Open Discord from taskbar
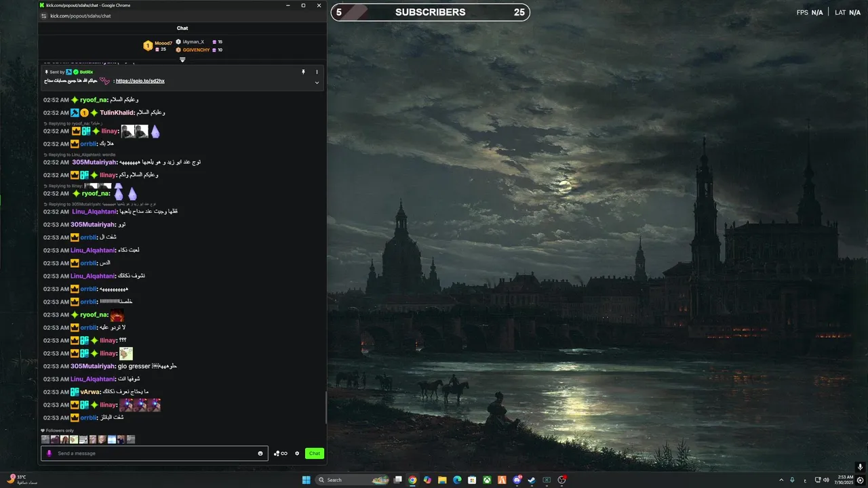This screenshot has width=868, height=488. [x=517, y=480]
